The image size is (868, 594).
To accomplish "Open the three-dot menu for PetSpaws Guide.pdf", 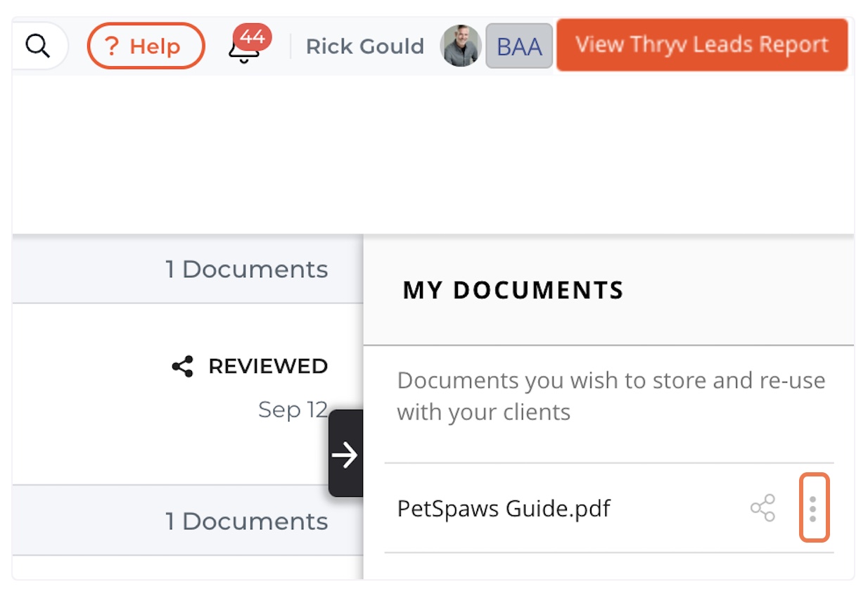I will 814,507.
